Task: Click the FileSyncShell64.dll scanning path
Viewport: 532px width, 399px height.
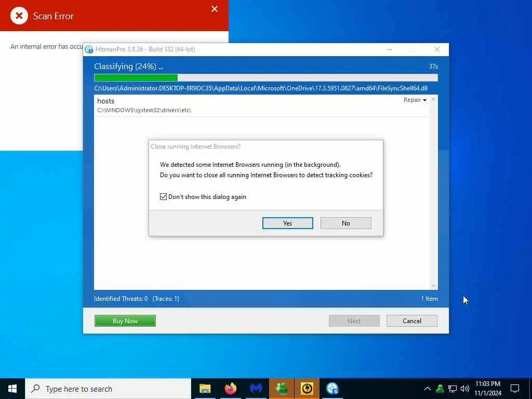Action: 261,88
